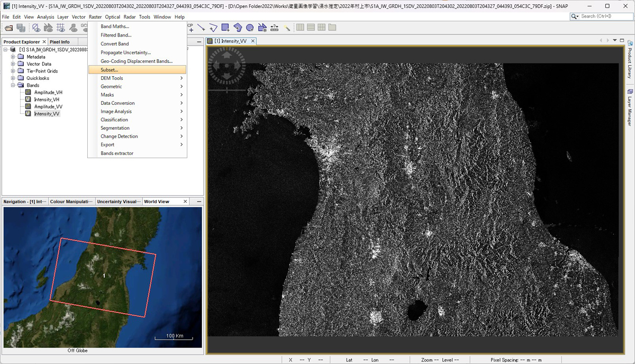Screen dimensions: 635x364
Task: Switch to the Colour Manipulation tab
Action: coord(71,202)
